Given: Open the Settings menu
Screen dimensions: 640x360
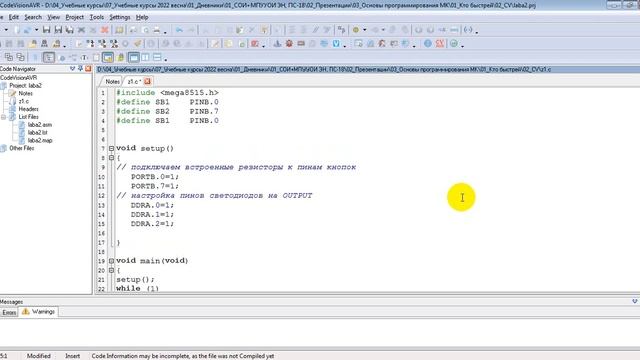Looking at the screenshot, I should [120, 17].
